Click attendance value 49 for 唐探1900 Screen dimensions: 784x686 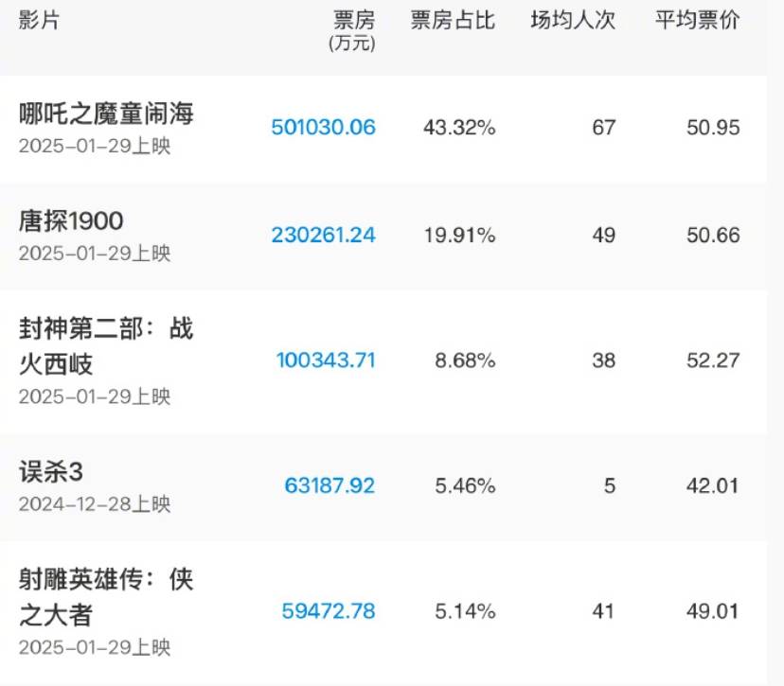604,235
